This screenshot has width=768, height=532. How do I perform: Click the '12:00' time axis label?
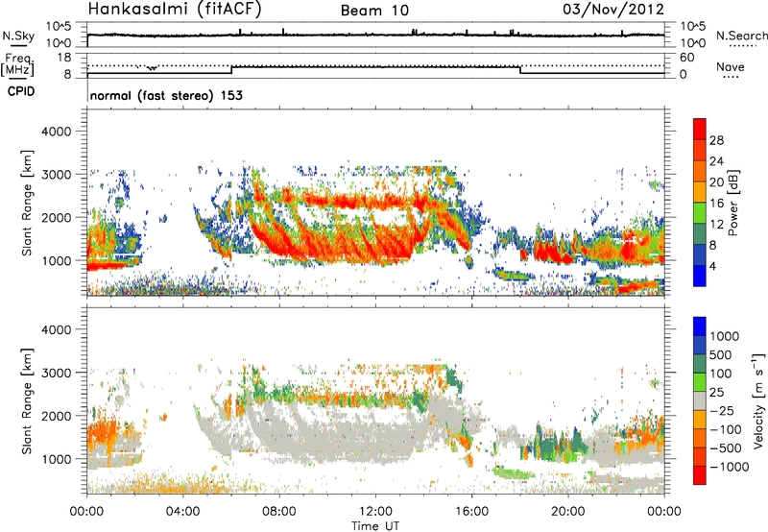375,512
